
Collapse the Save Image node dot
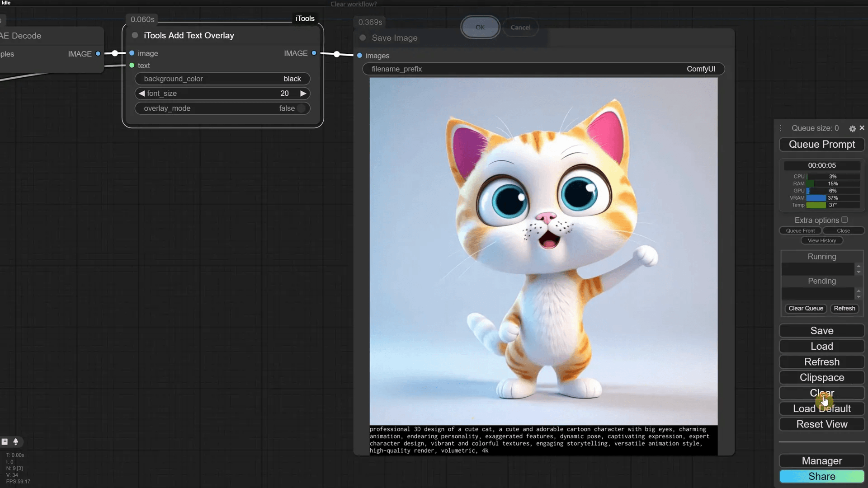363,38
